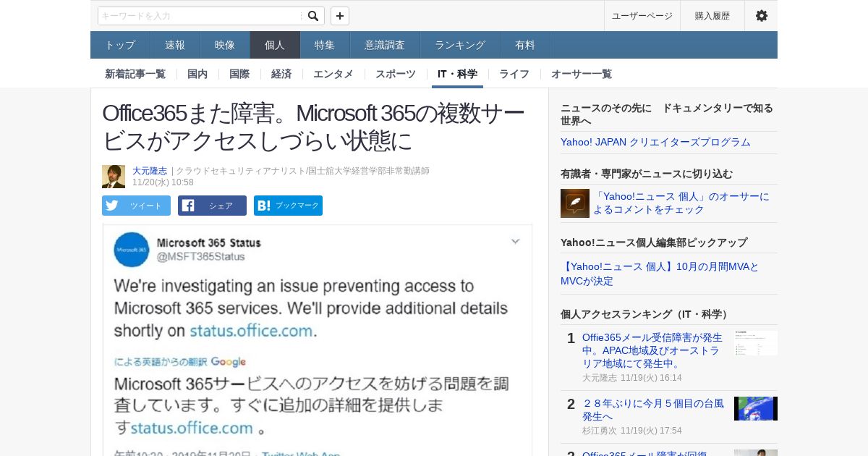Image resolution: width=868 pixels, height=456 pixels.
Task: Select the 個人 tab
Action: point(275,45)
